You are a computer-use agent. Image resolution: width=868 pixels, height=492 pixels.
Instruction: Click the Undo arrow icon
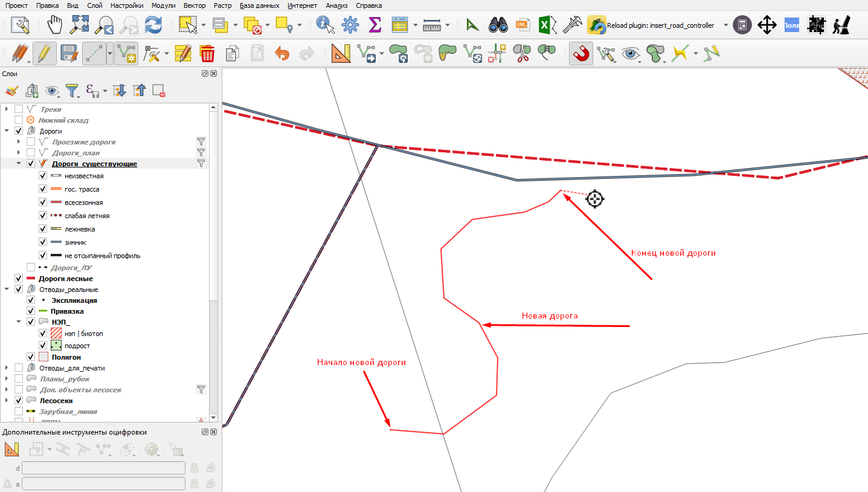coord(282,53)
